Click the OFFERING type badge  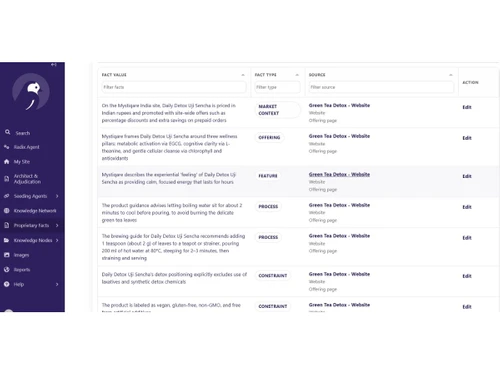coord(269,137)
